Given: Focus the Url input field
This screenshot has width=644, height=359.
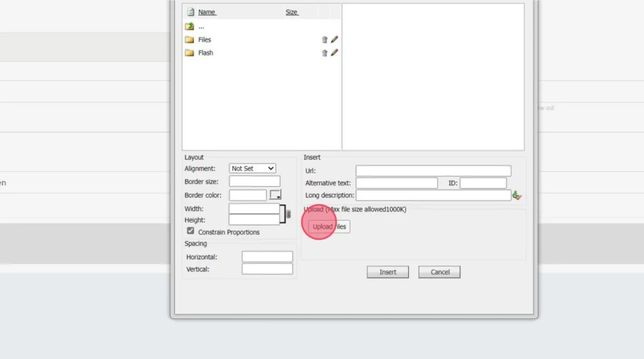Looking at the screenshot, I should [x=433, y=171].
